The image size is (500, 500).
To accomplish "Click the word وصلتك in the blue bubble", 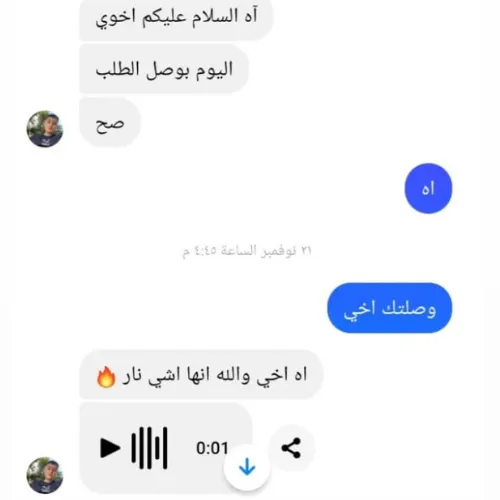I will [x=409, y=309].
